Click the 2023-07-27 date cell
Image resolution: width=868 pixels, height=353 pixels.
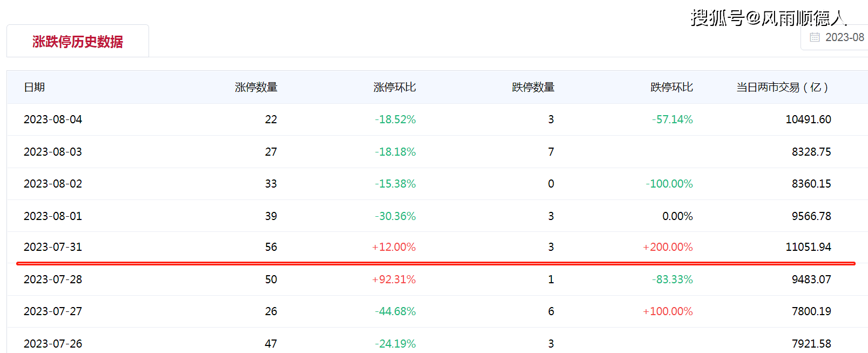click(53, 311)
